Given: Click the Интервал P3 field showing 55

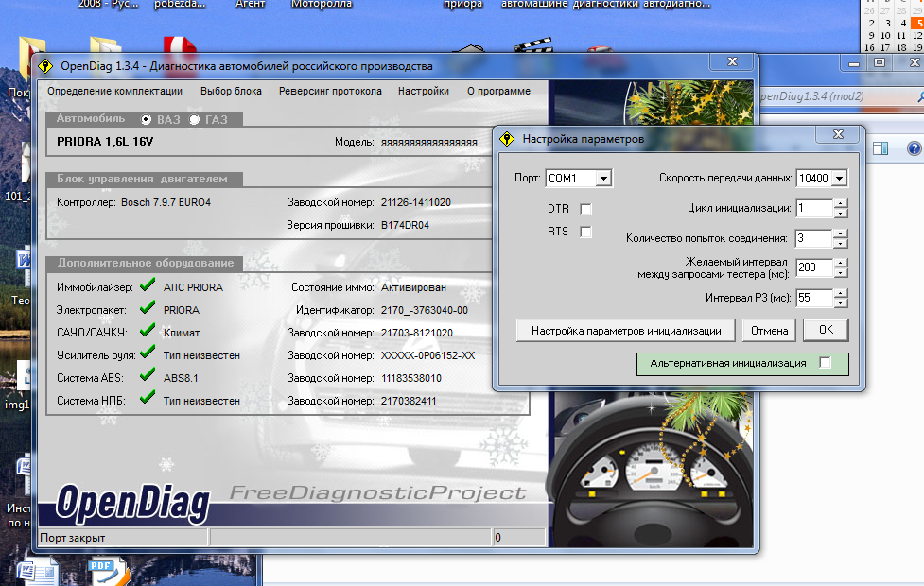Looking at the screenshot, I should tap(814, 298).
